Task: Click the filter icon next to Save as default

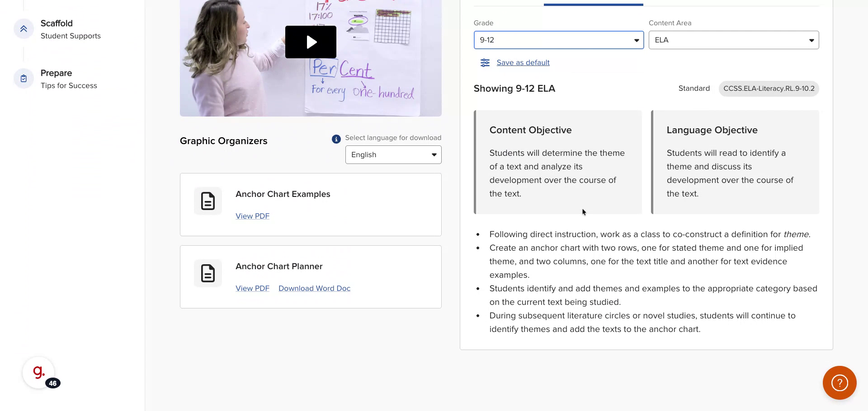Action: 485,63
